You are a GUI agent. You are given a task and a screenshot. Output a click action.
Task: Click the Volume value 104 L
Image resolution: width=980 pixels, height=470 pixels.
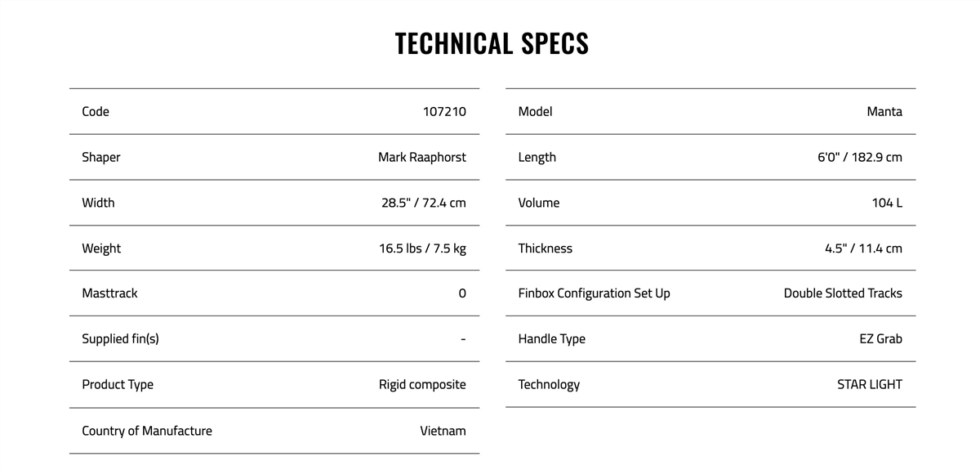887,203
